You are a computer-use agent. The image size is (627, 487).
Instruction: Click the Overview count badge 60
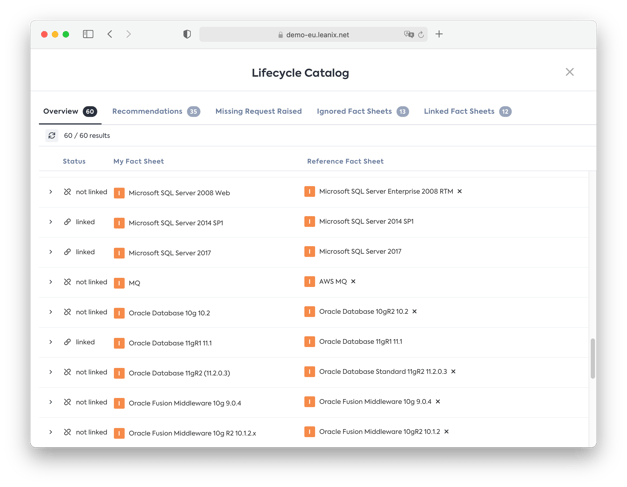pyautogui.click(x=90, y=112)
